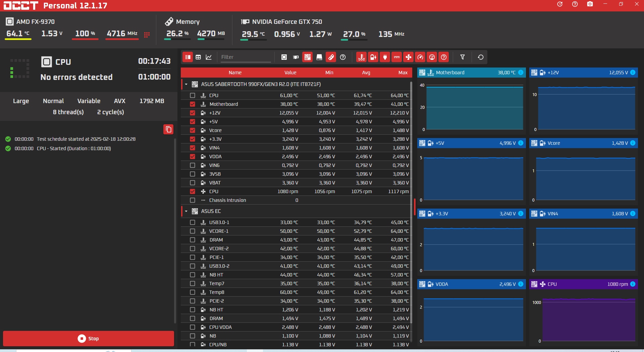
Task: Select the DRAM temperature row
Action: pos(297,240)
